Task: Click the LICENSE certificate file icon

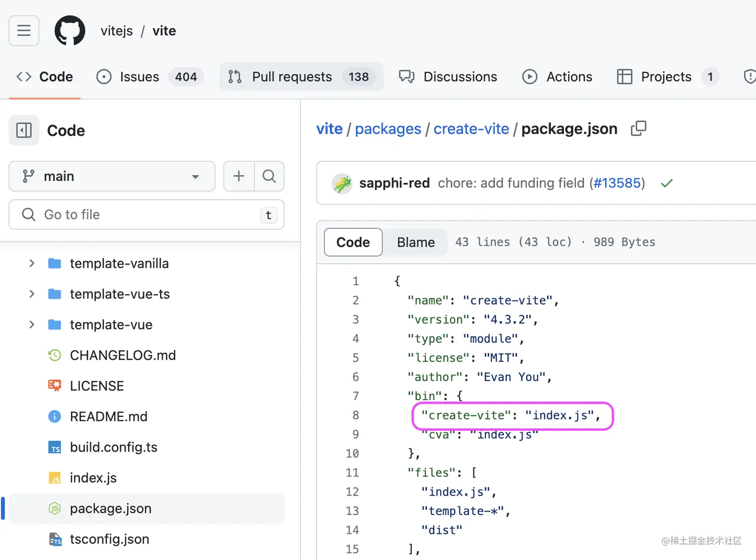Action: [54, 386]
